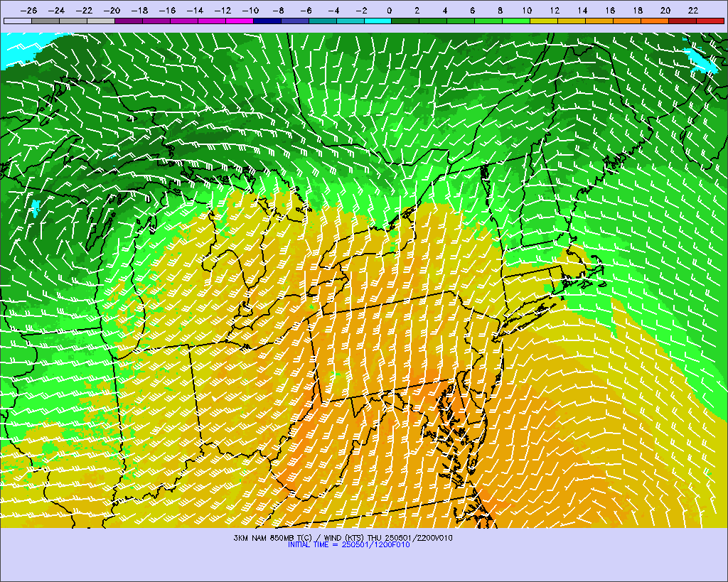Pick the bright magenta swatch left of the -10 label

[240, 21]
